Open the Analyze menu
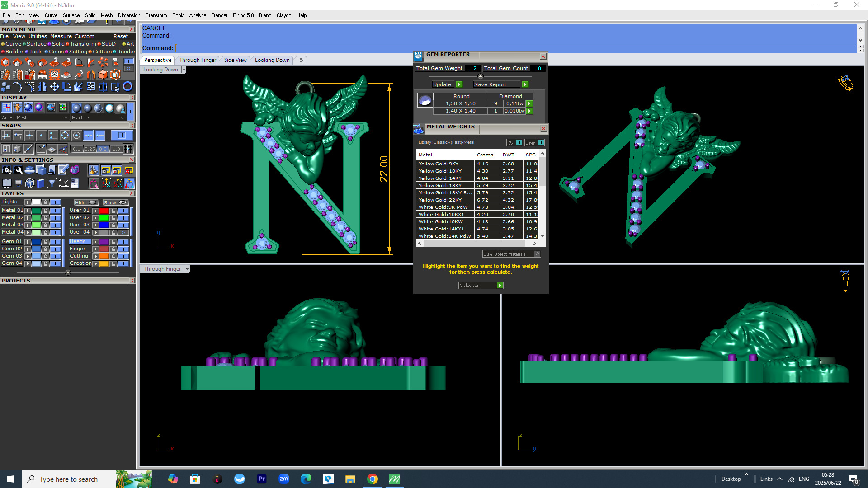 (x=198, y=15)
